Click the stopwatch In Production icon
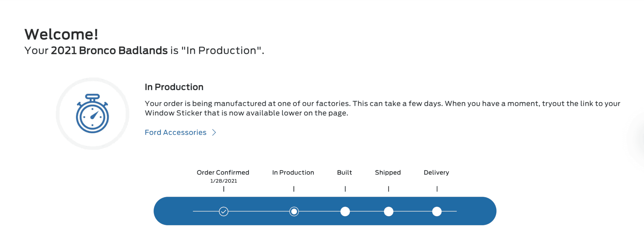The height and width of the screenshot is (238, 644). (92, 113)
